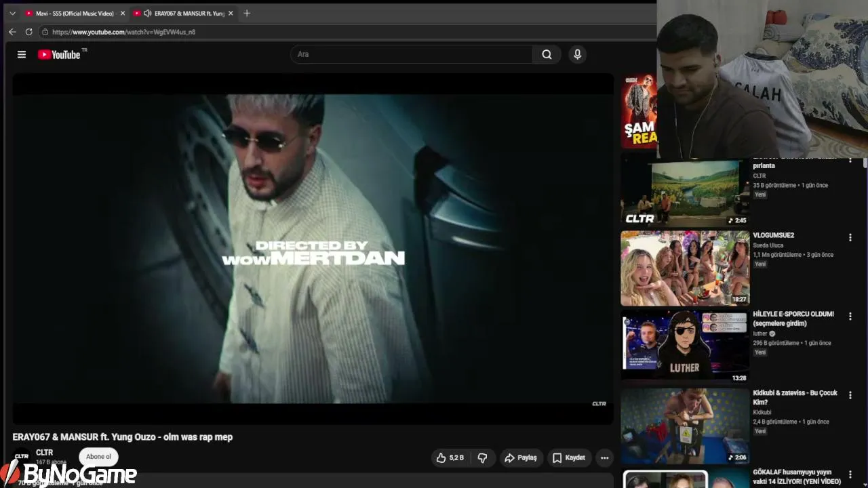Start voice search with the microphone

(577, 54)
